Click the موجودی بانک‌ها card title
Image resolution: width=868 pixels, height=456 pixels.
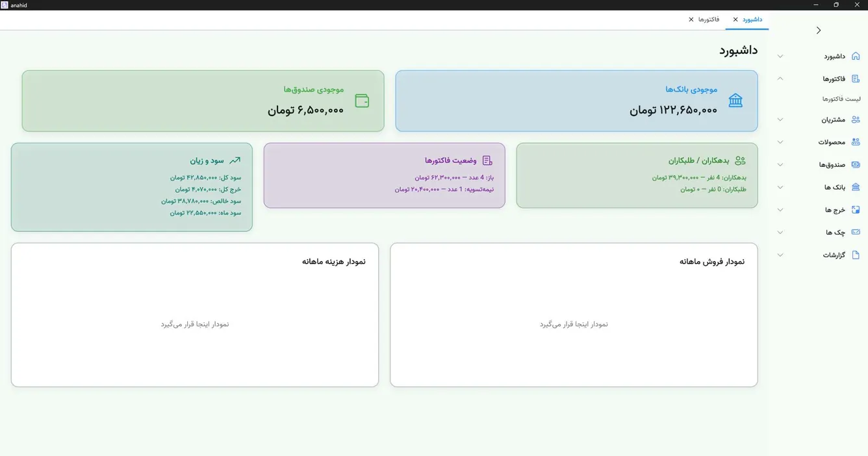coord(691,89)
